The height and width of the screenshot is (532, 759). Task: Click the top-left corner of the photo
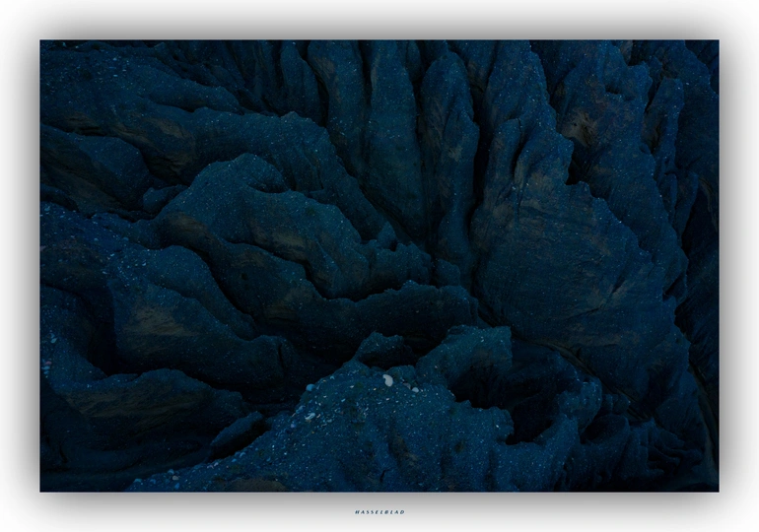[41, 41]
